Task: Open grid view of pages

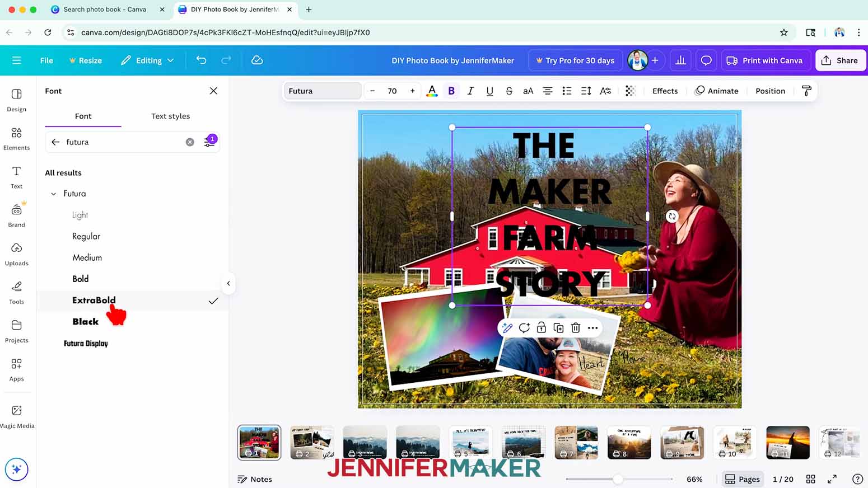Action: tap(810, 479)
